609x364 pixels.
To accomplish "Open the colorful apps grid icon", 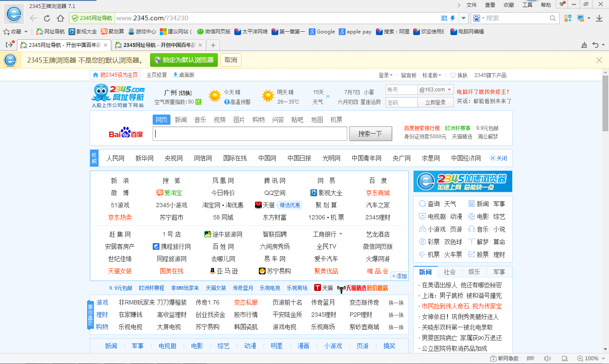I will tap(568, 18).
